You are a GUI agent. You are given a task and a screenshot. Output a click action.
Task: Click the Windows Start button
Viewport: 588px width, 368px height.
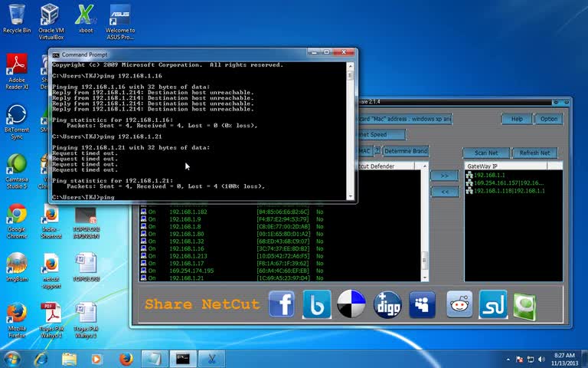11,360
